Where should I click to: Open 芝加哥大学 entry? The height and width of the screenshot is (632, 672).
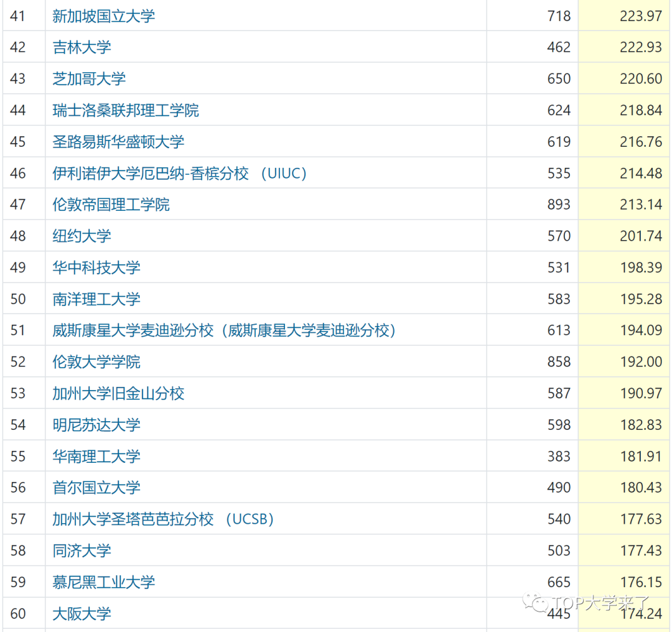click(x=89, y=79)
